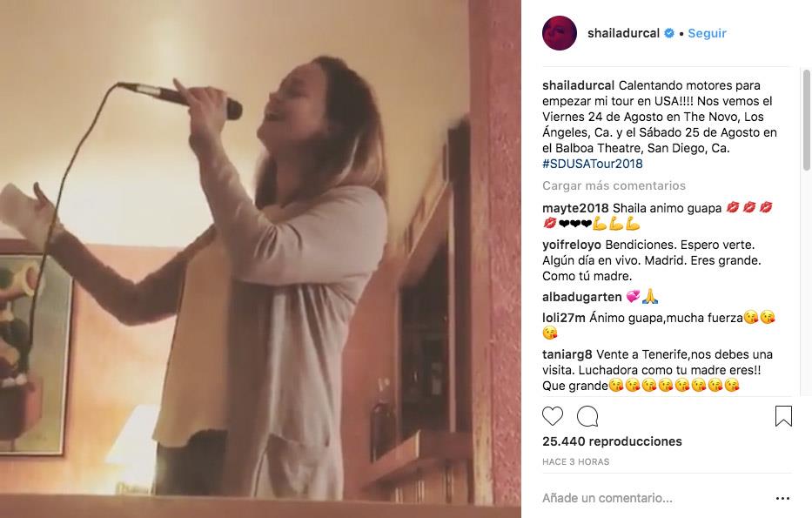Visit yoifreloyo's profile from the comment
The width and height of the screenshot is (812, 518).
(x=571, y=246)
